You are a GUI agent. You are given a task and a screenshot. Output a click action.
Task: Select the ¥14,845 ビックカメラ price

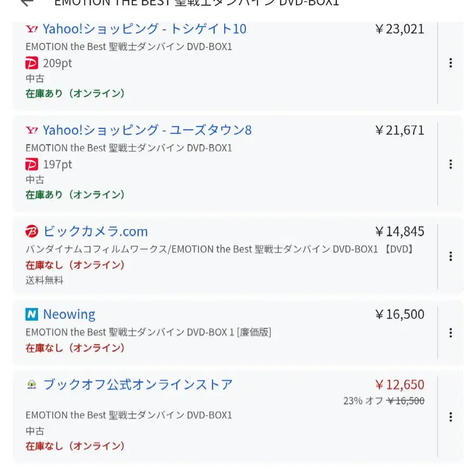pyautogui.click(x=400, y=232)
